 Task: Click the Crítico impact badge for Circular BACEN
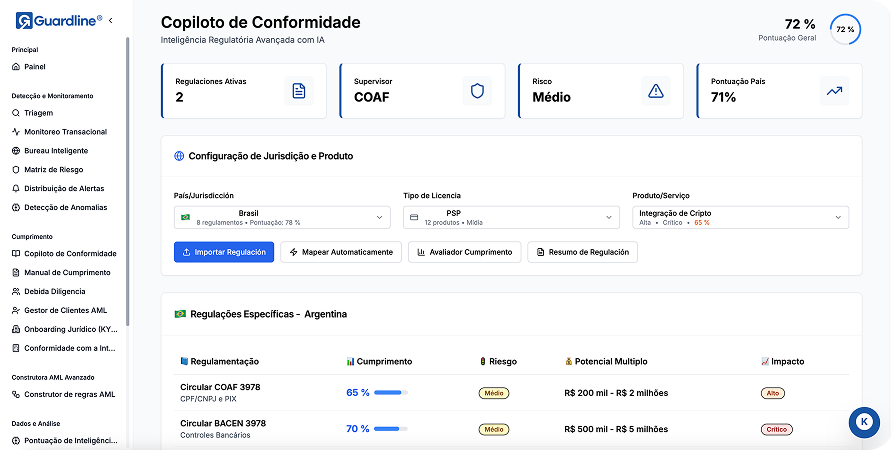(x=776, y=429)
